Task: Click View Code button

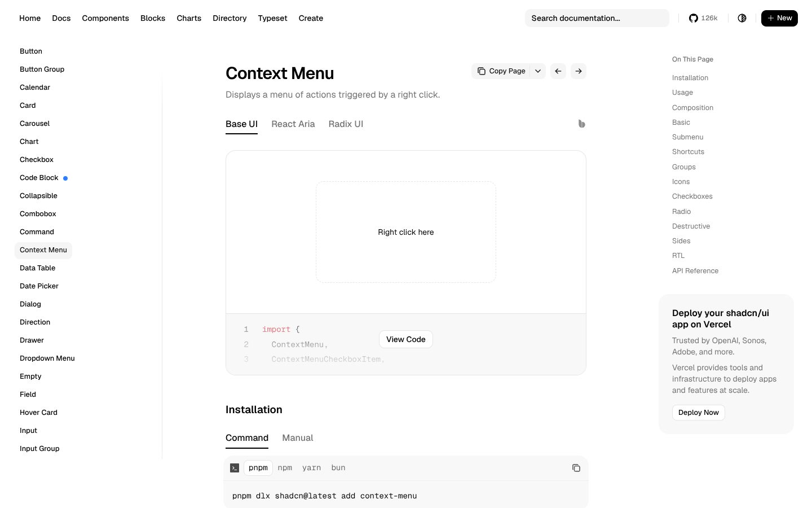Action: tap(406, 339)
